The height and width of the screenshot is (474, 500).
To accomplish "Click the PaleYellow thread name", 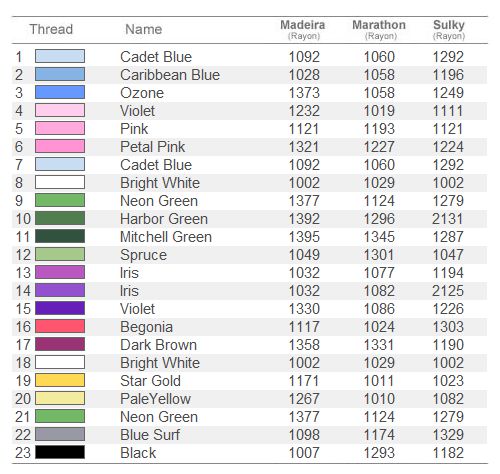I will pyautogui.click(x=155, y=399).
